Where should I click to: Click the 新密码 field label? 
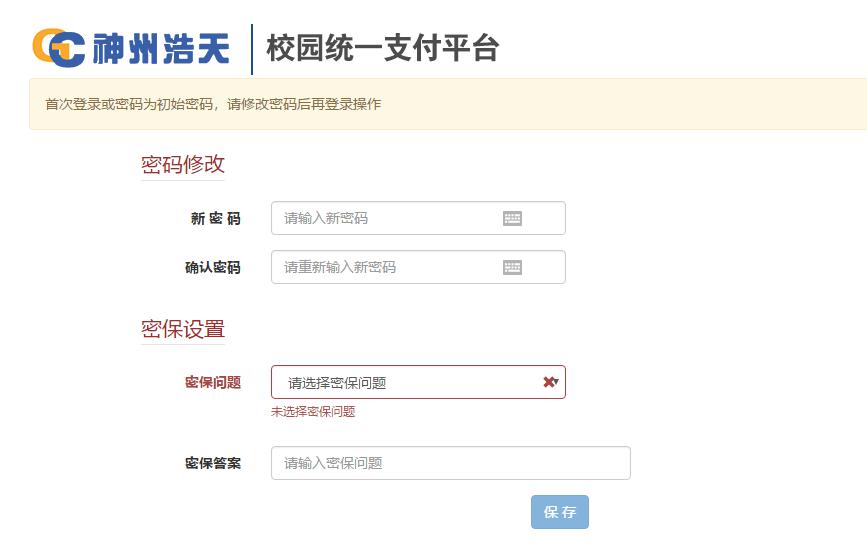pos(215,219)
